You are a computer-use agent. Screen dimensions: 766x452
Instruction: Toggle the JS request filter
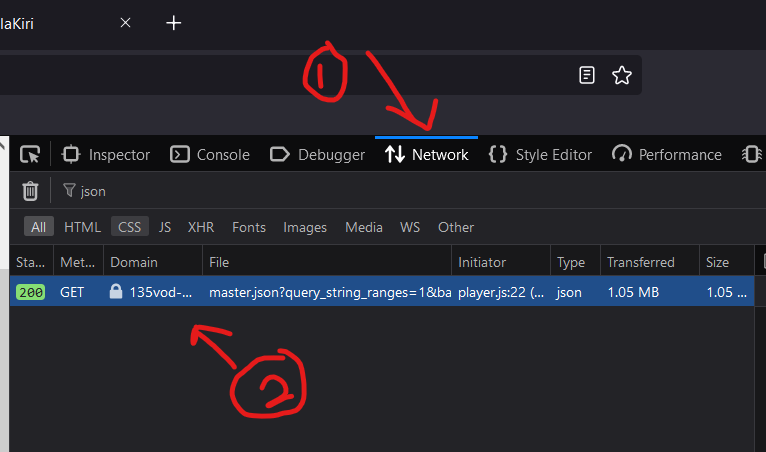pos(165,227)
